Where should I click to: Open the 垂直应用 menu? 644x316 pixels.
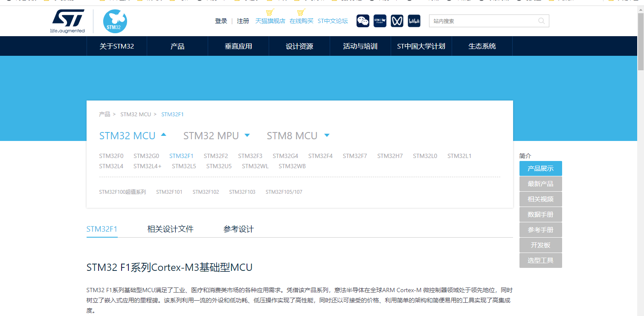[238, 46]
